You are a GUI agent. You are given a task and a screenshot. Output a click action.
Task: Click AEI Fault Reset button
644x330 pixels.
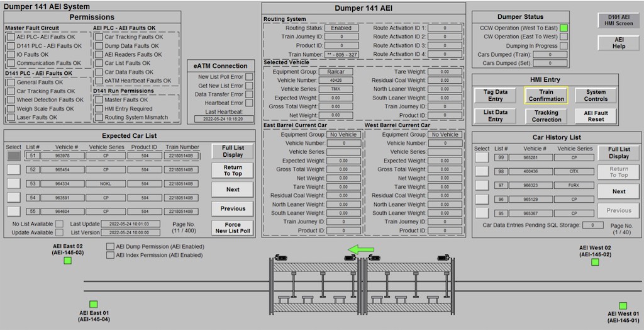coord(596,116)
